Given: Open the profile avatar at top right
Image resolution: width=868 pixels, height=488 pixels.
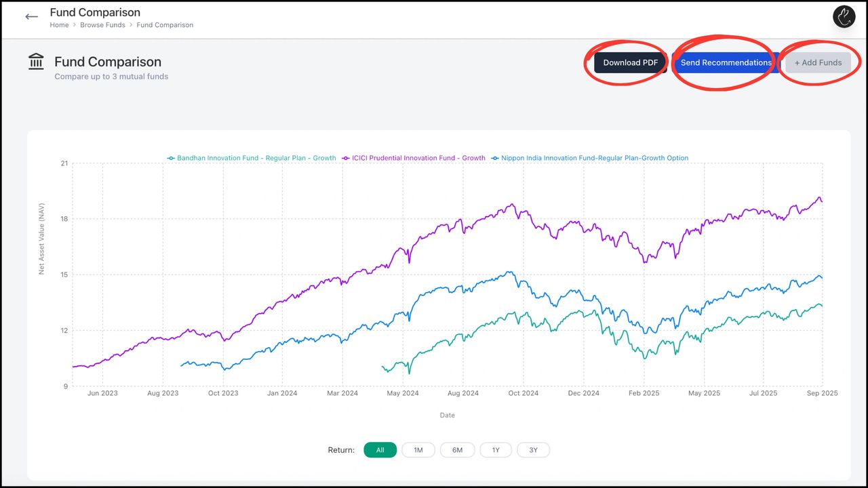Looking at the screenshot, I should click(844, 16).
